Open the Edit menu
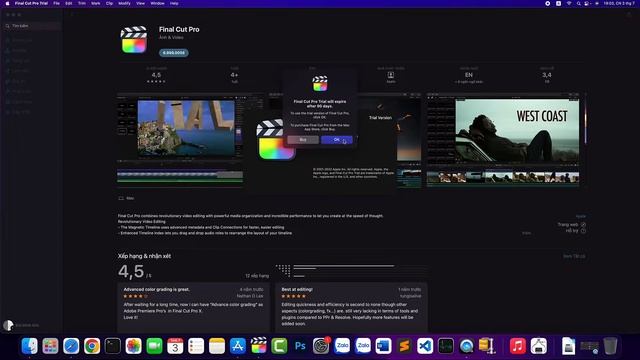This screenshot has height=360, width=640. [x=69, y=3]
